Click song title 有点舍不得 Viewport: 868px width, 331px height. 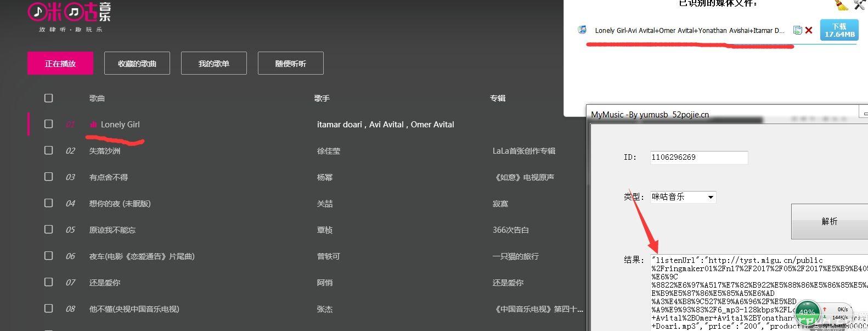(x=109, y=177)
